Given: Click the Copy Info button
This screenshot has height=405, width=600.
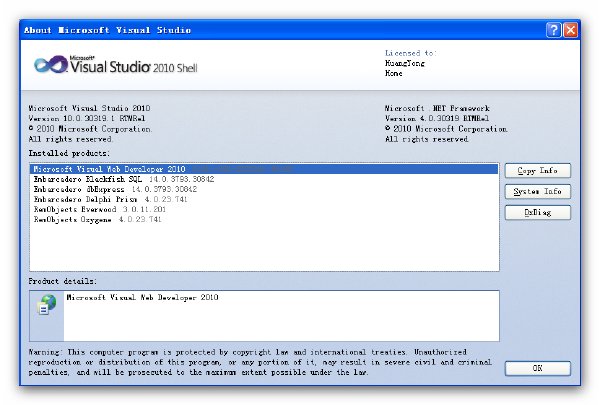Looking at the screenshot, I should [537, 171].
